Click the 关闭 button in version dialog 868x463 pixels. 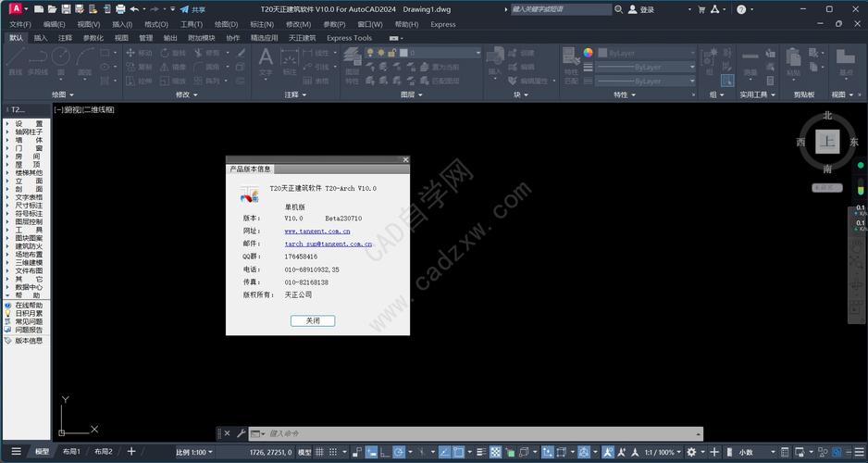pyautogui.click(x=313, y=320)
